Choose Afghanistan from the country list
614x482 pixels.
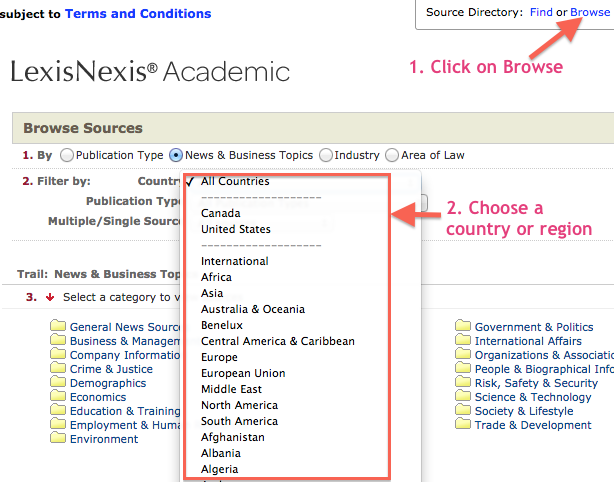point(233,437)
